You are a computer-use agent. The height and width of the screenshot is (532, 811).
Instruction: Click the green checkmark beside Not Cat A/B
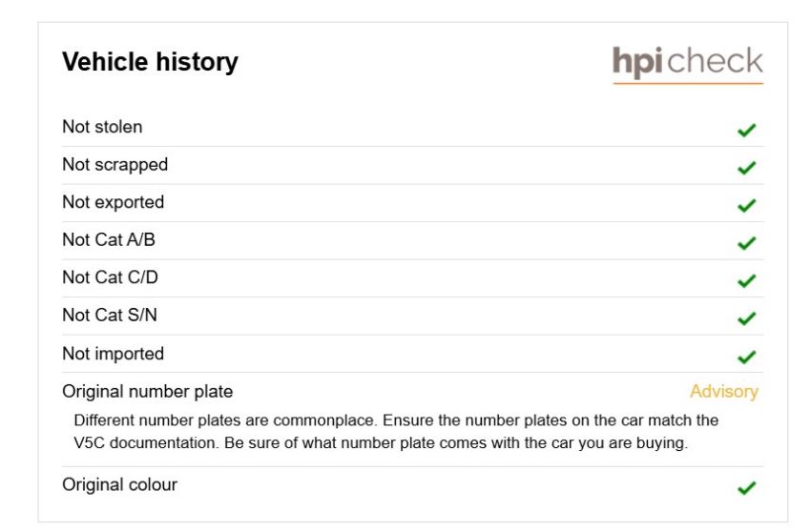click(x=746, y=243)
